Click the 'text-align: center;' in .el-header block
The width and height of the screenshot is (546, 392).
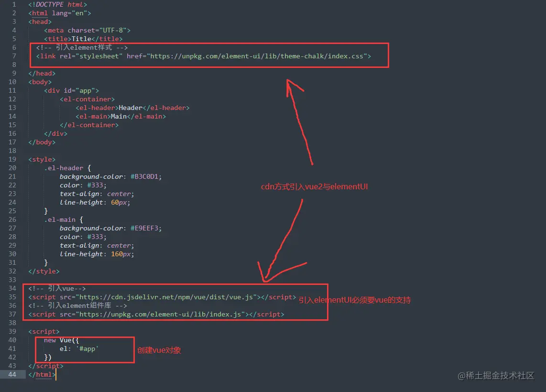(97, 194)
